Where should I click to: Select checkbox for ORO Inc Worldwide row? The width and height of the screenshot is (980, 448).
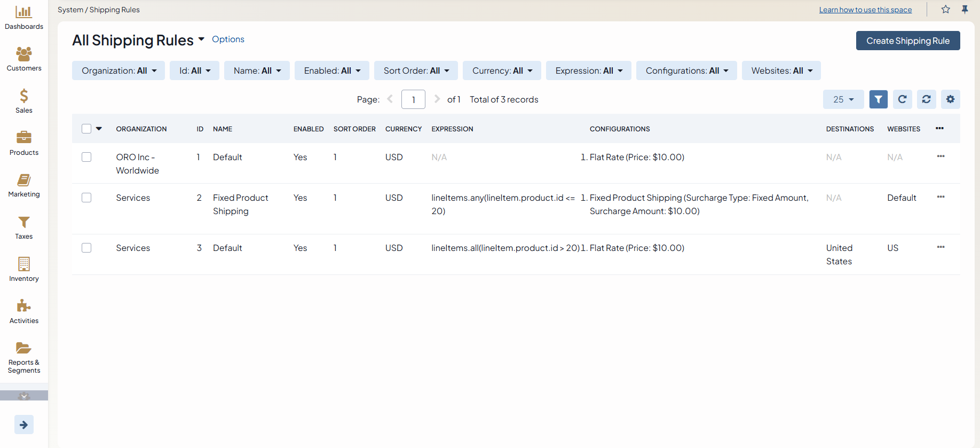pyautogui.click(x=86, y=157)
